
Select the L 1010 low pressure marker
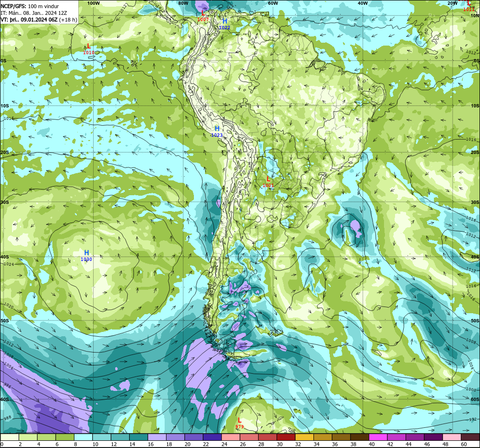pyautogui.click(x=89, y=49)
